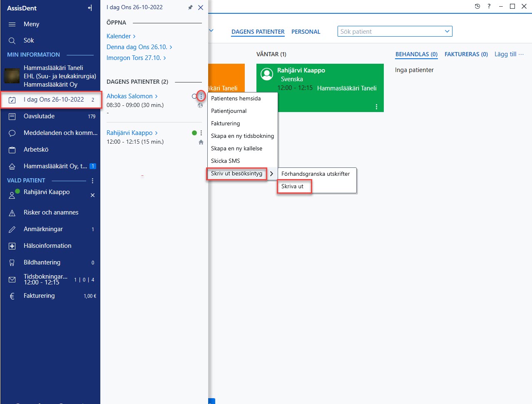Expand Skriv ut besöksintyg submenu arrow

[271, 174]
